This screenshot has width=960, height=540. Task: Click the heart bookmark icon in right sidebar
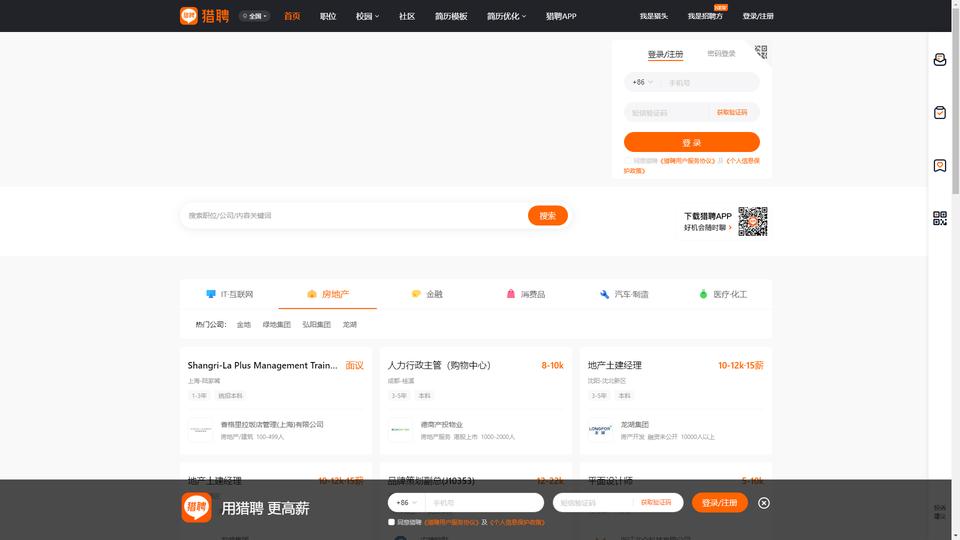coord(940,165)
